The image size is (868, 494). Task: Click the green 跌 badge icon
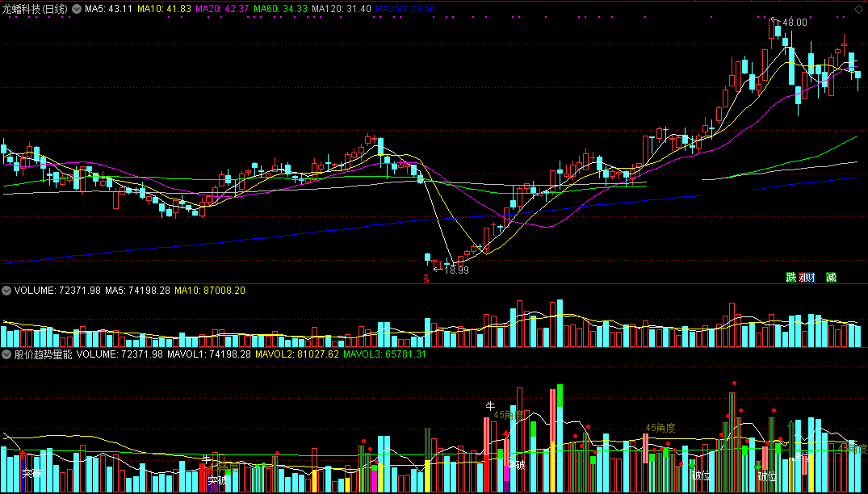pyautogui.click(x=791, y=277)
